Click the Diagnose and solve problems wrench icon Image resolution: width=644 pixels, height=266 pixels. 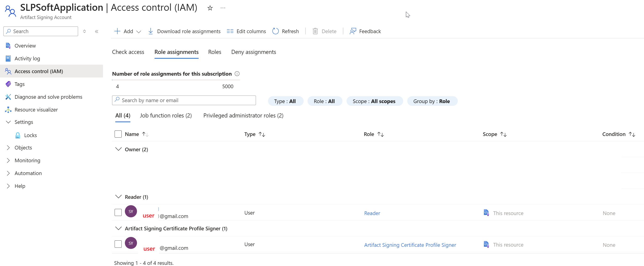tap(8, 97)
